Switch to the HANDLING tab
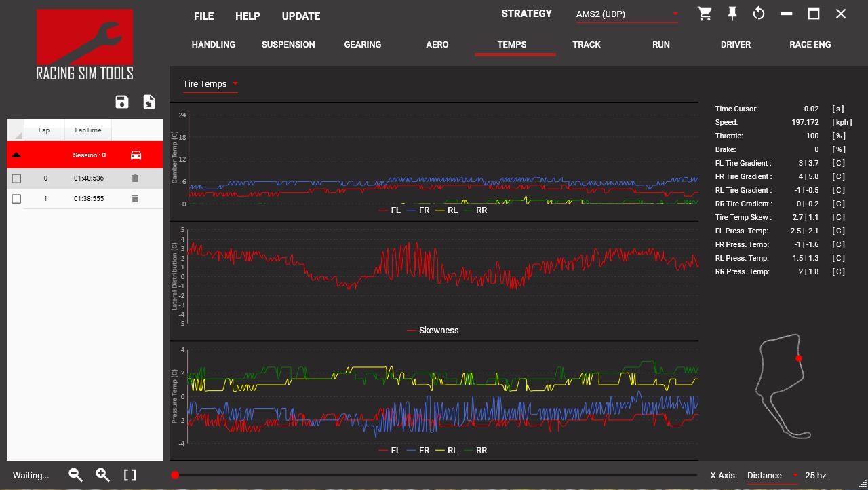 click(214, 45)
